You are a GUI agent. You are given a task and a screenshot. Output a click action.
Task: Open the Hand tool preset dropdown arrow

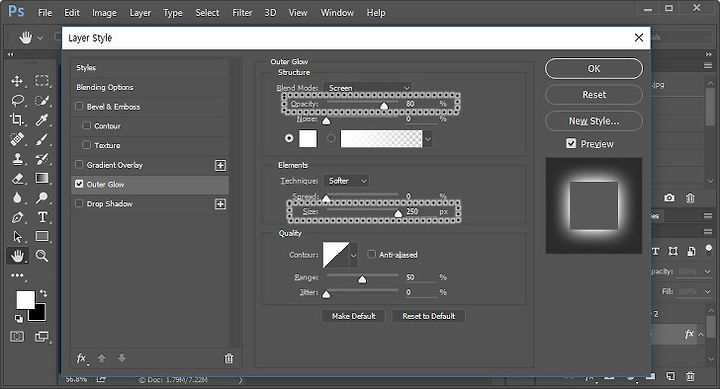pos(40,38)
